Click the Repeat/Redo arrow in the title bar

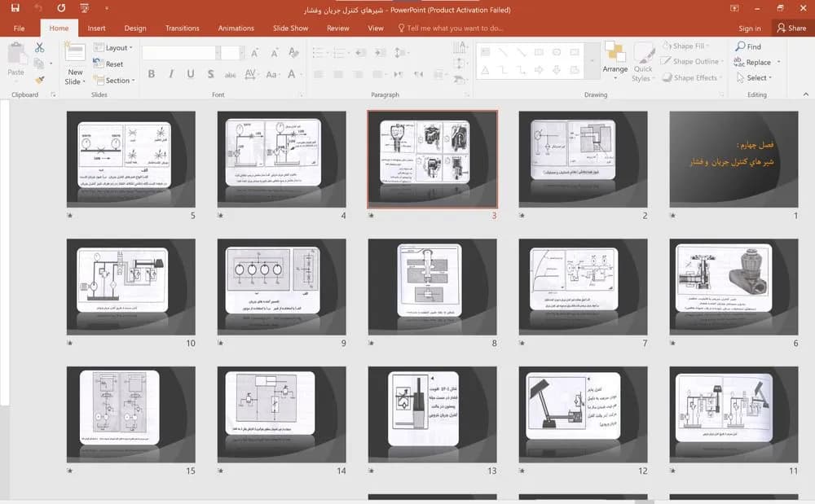61,8
